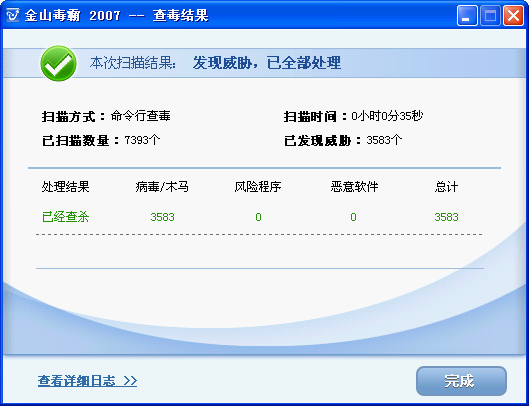Click the 处理结果 column header
532x409 pixels.
click(65, 187)
